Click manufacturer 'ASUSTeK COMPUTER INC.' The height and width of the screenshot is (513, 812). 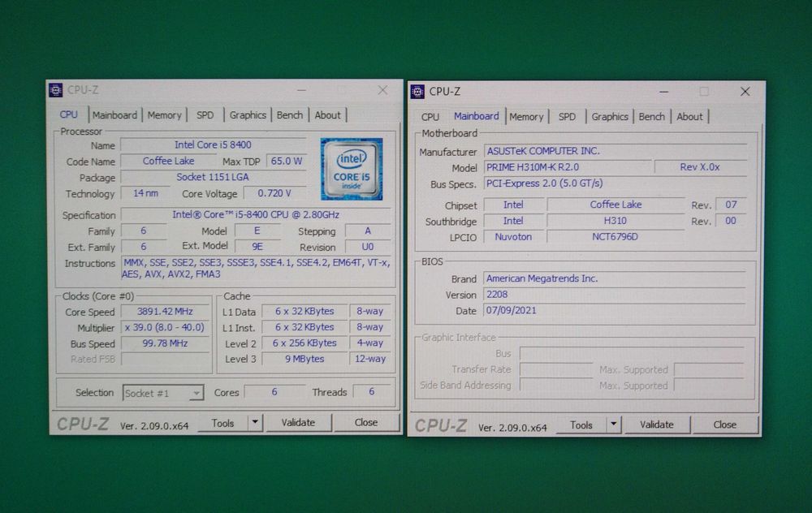(615, 151)
